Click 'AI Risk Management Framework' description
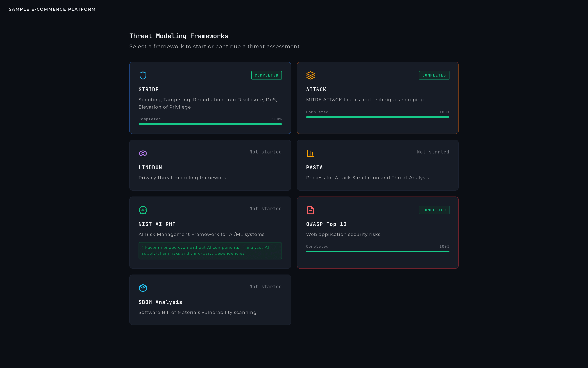Viewport: 588px width, 368px height. [201, 234]
